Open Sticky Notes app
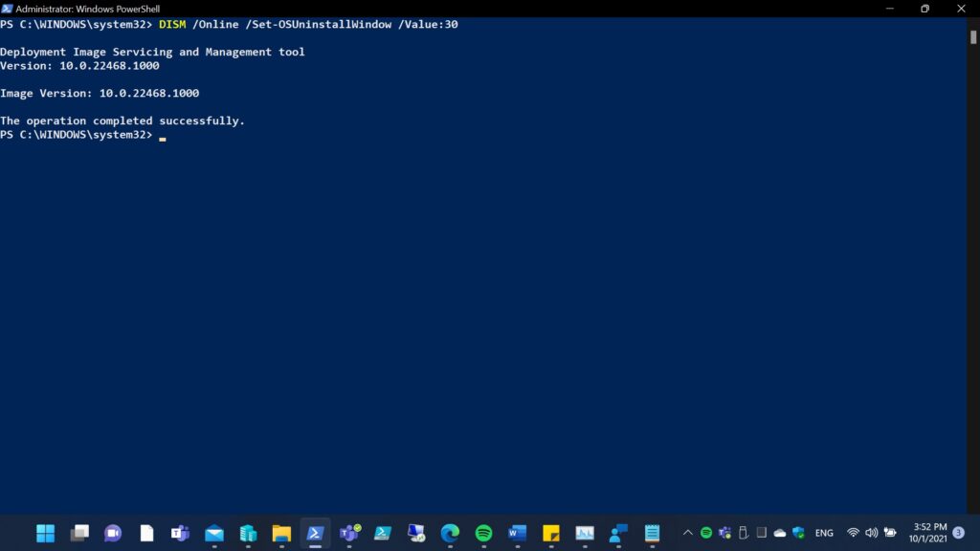980x551 pixels. tap(551, 533)
